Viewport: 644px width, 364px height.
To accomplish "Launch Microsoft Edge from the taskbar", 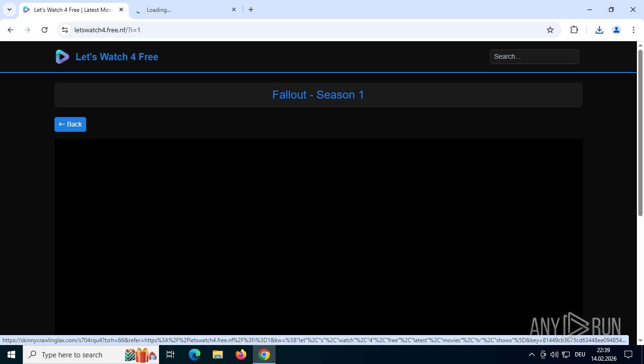I will [x=195, y=355].
